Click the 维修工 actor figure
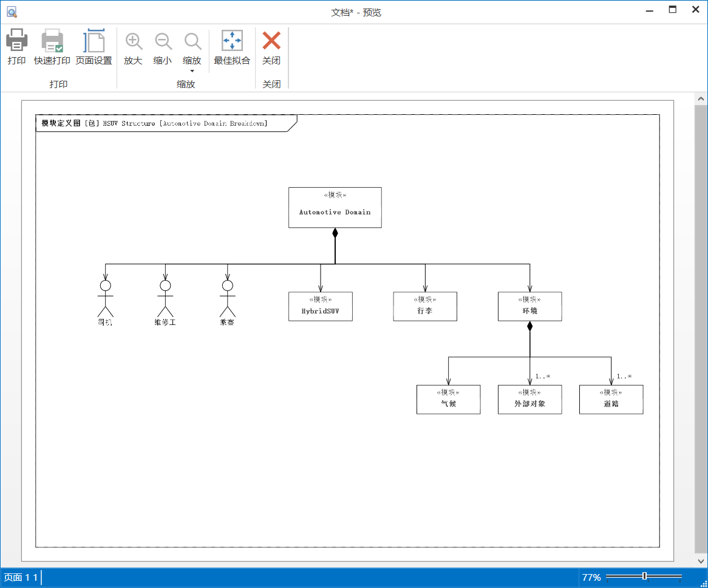 (x=165, y=303)
